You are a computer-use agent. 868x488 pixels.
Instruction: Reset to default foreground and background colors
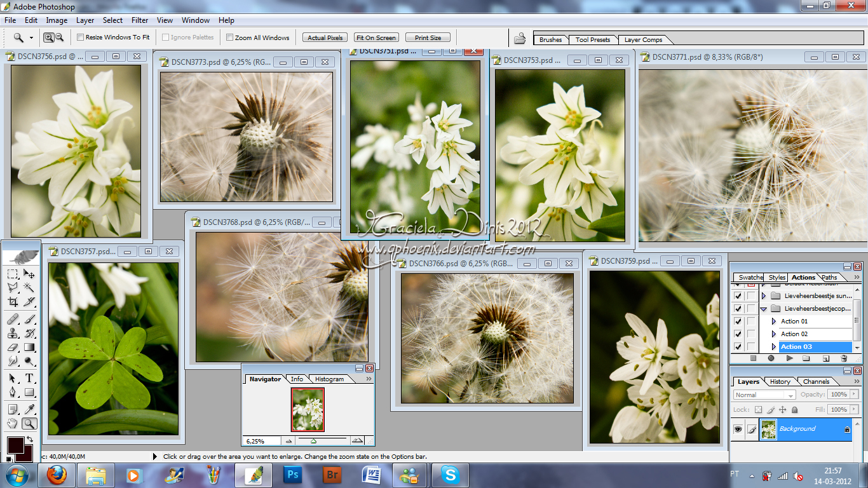coord(10,458)
